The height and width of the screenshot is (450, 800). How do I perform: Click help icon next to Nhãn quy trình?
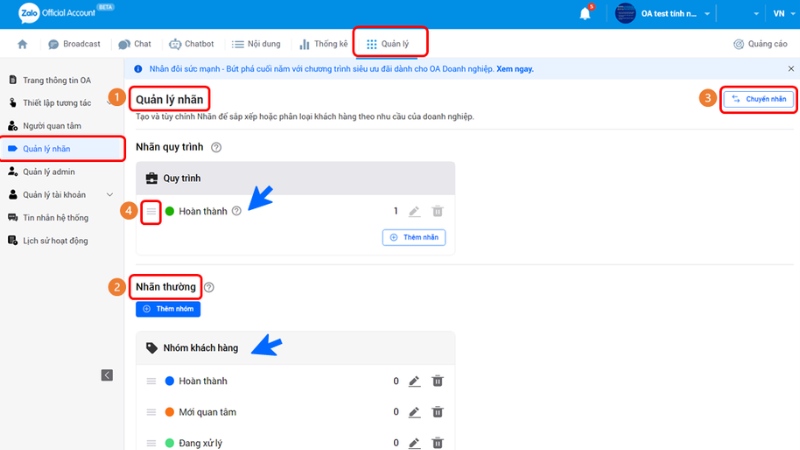click(216, 147)
